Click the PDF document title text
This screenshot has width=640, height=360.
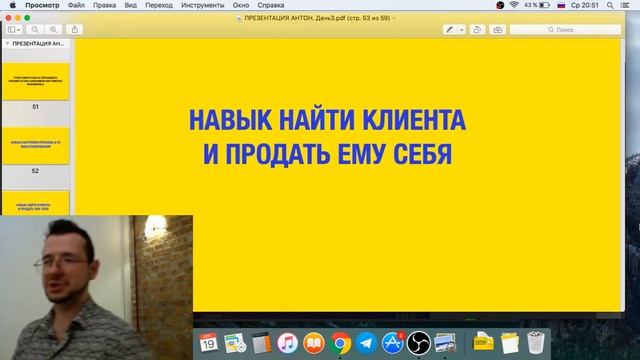pos(317,18)
